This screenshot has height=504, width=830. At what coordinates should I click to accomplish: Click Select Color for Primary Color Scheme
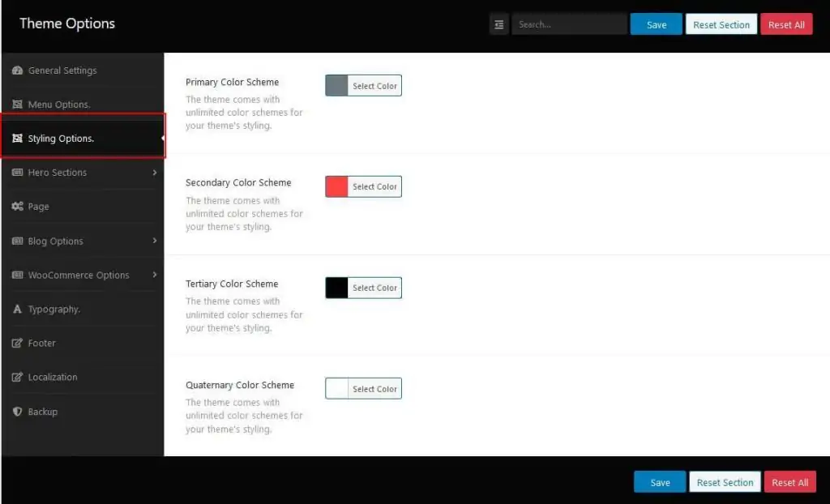(x=374, y=86)
